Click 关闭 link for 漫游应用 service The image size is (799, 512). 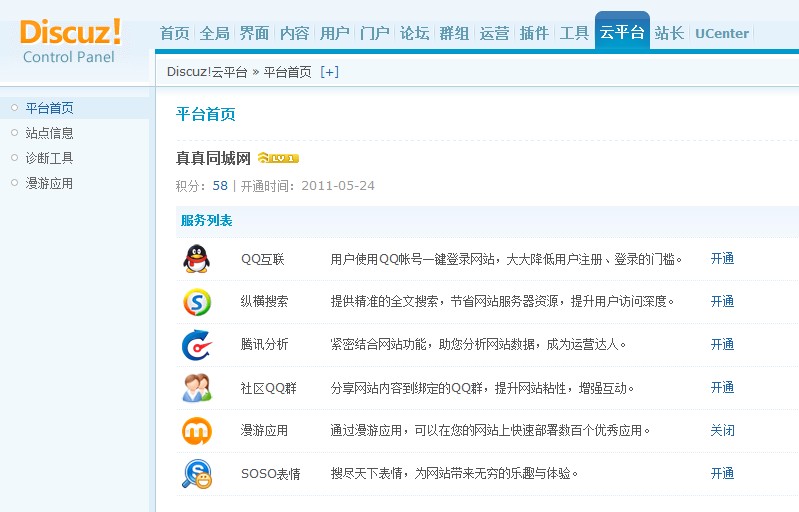coord(723,430)
